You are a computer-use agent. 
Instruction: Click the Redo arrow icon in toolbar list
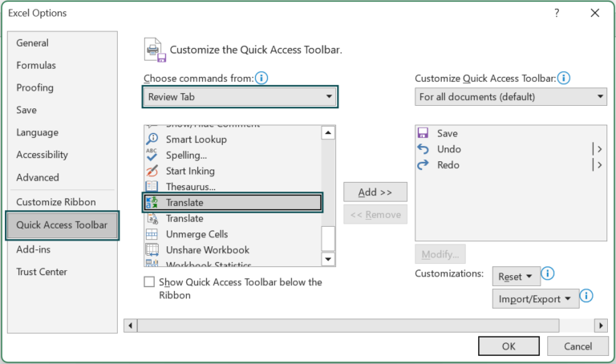tap(423, 165)
